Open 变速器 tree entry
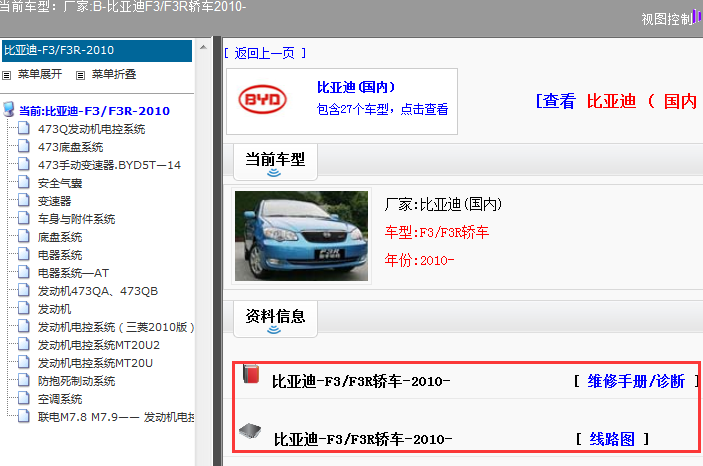 (54, 201)
